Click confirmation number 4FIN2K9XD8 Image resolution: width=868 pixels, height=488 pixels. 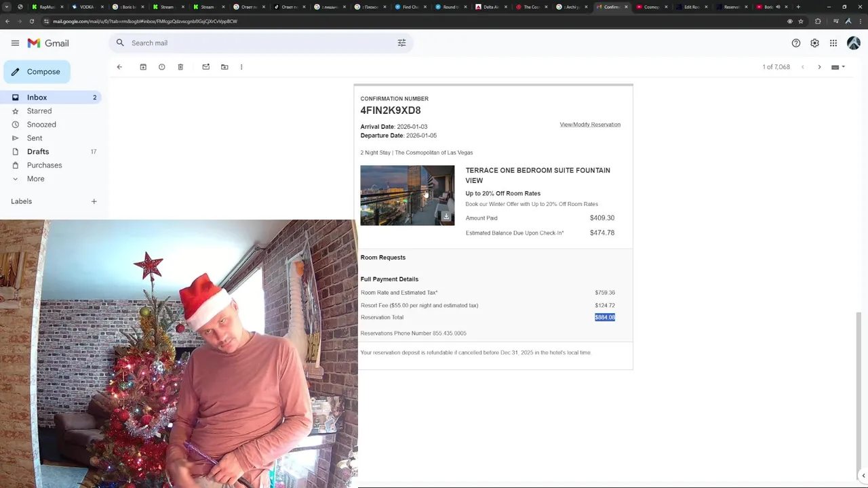tap(391, 110)
